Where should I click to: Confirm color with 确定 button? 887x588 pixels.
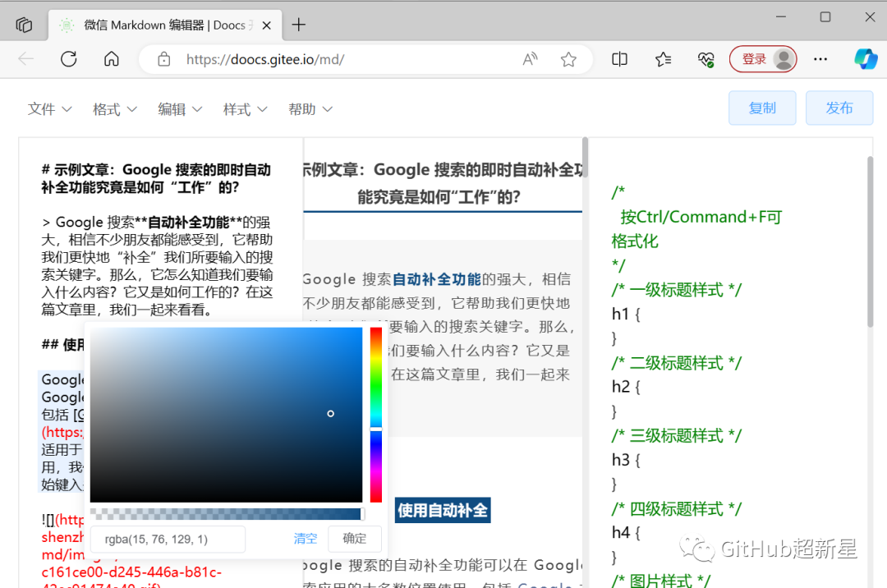point(355,539)
